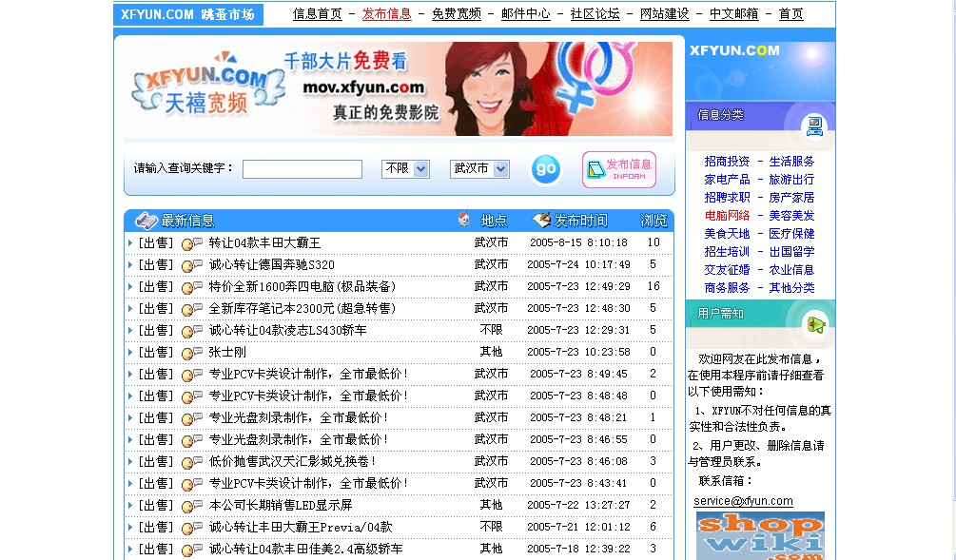Click message icon in 特价全新1600奔四电脑 row
This screenshot has width=956, height=560.
tap(192, 288)
